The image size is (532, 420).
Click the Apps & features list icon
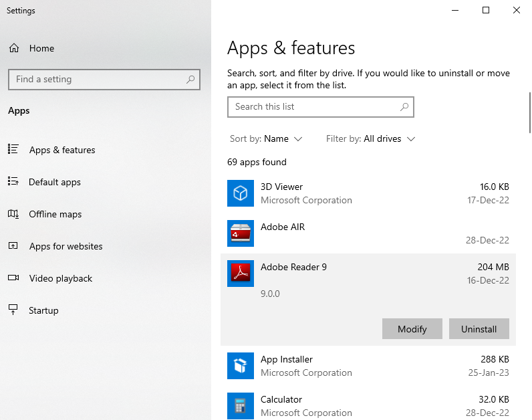coord(13,149)
